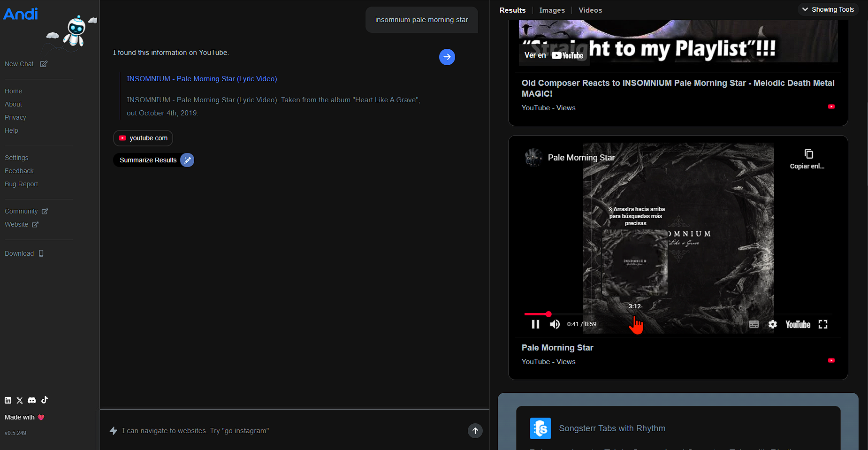Click the album thumbnail preview in player

click(x=635, y=263)
